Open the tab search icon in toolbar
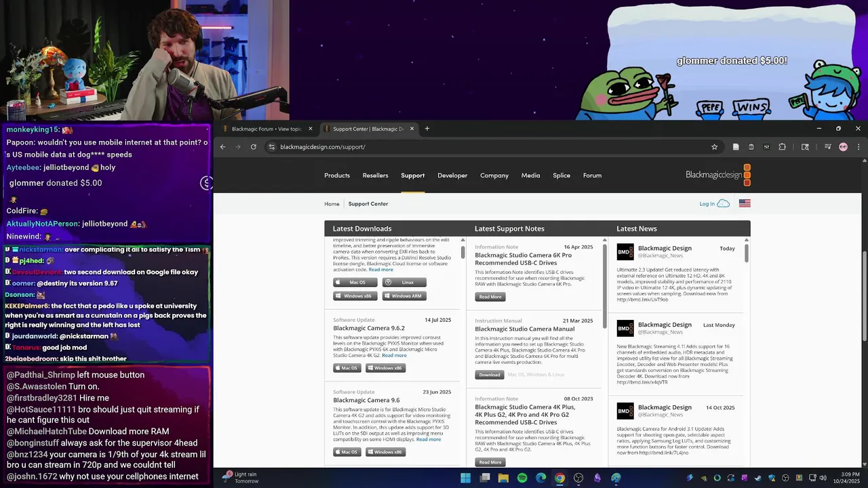Screen dimensions: 868x488 pos(805,147)
